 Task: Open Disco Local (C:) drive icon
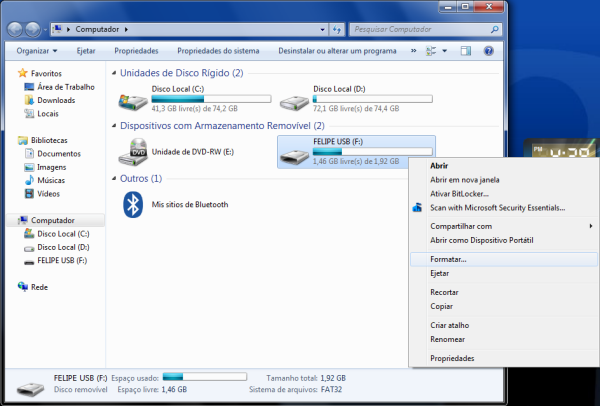[x=133, y=100]
